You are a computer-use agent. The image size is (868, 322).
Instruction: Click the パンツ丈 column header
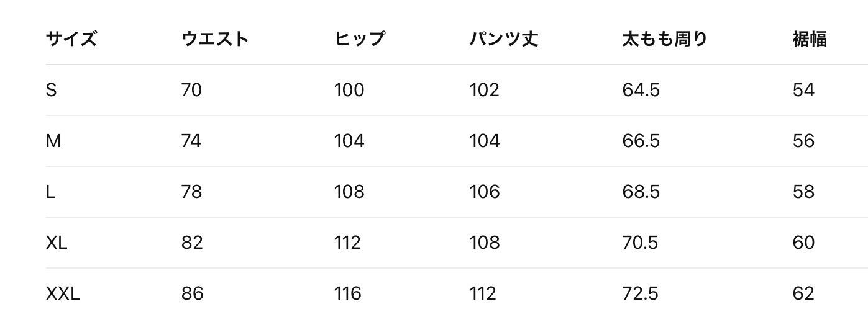click(x=503, y=39)
